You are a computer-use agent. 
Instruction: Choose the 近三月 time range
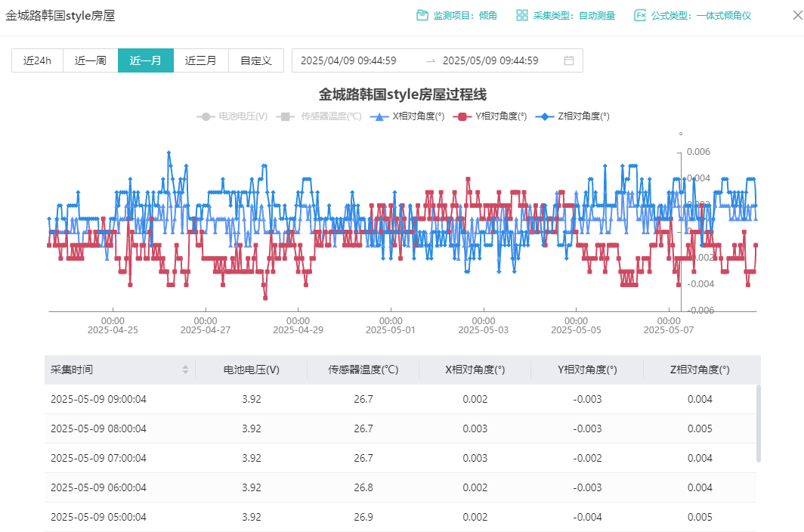[201, 60]
